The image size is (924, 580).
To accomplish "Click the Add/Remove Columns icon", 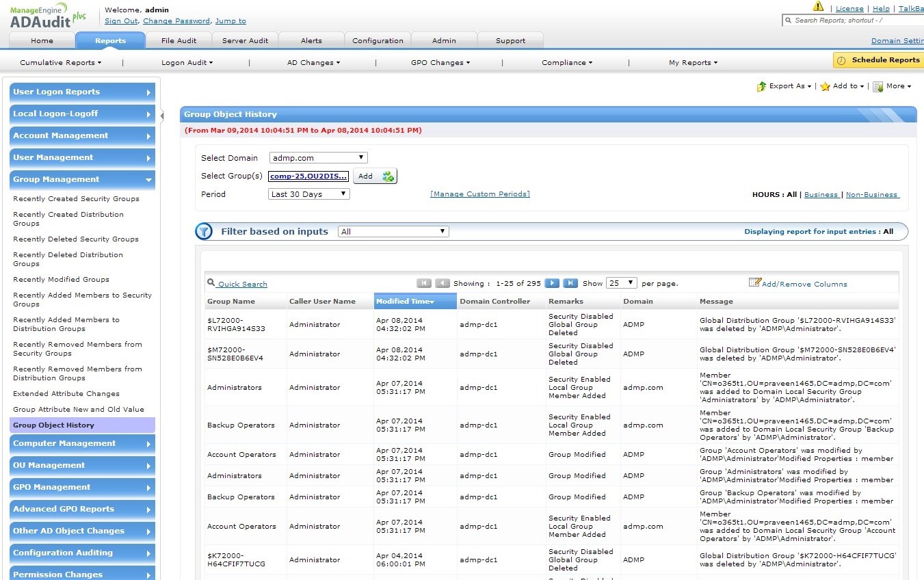I will (x=754, y=282).
